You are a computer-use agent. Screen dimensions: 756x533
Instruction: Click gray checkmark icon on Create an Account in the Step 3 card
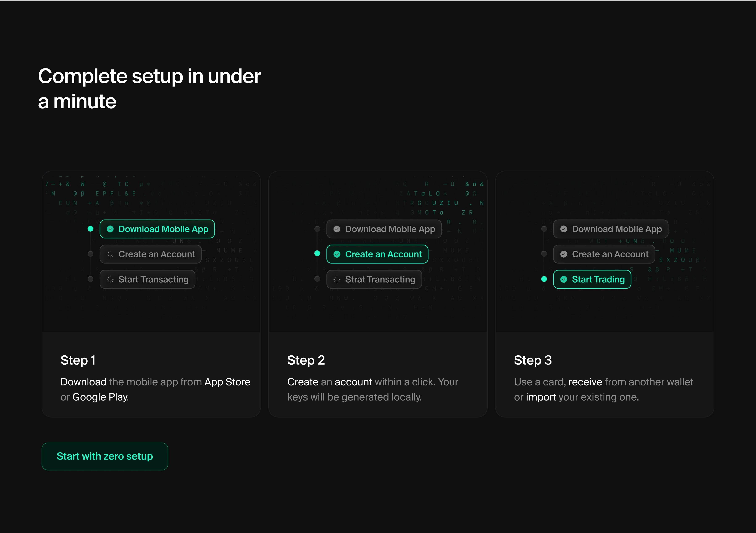tap(564, 254)
